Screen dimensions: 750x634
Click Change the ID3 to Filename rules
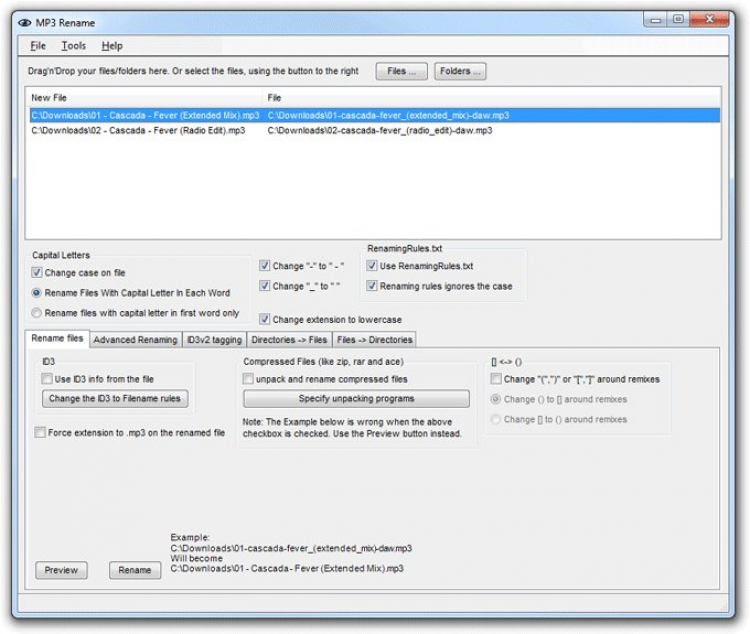pyautogui.click(x=115, y=399)
